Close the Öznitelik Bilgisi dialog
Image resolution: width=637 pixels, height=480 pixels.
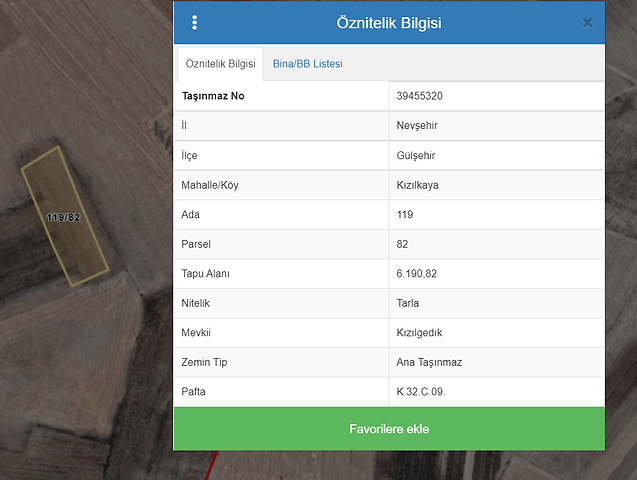587,23
